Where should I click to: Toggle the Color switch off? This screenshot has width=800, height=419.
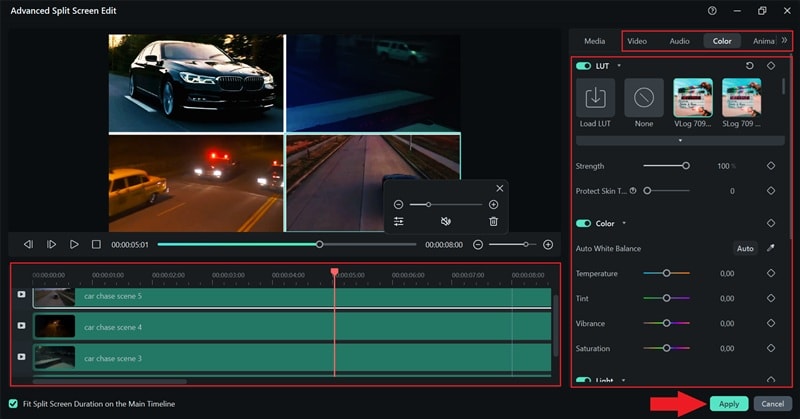(x=583, y=224)
